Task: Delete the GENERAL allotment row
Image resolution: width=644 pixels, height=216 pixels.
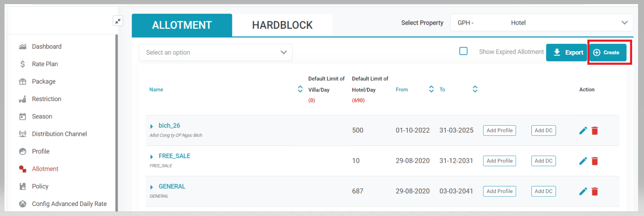Action: point(595,191)
